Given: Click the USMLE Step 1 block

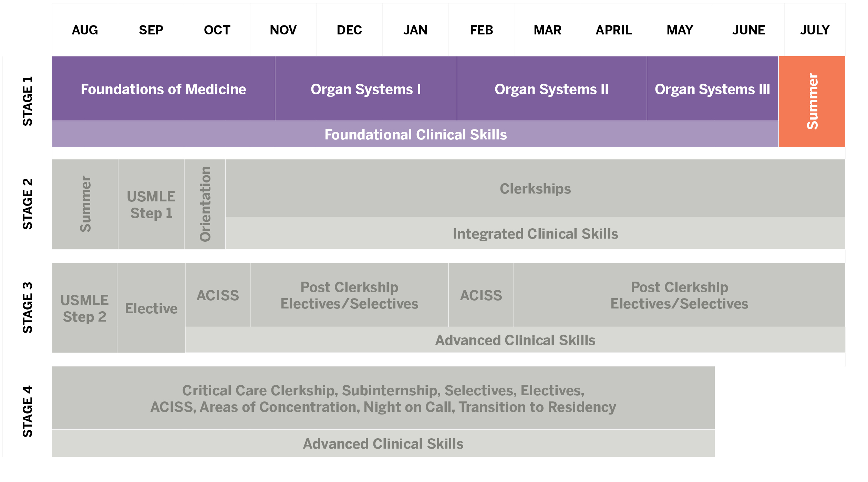Looking at the screenshot, I should pos(151,205).
